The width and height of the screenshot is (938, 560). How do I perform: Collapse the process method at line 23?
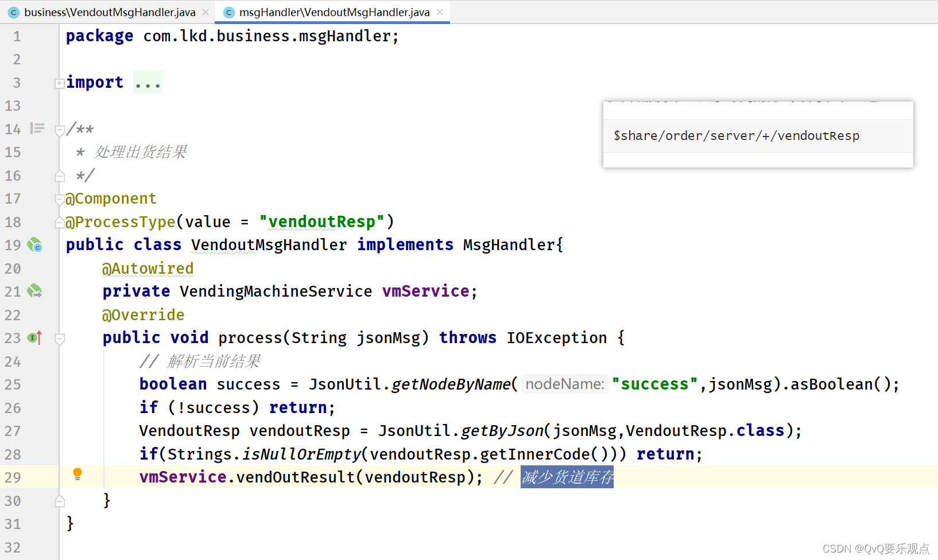pos(59,339)
